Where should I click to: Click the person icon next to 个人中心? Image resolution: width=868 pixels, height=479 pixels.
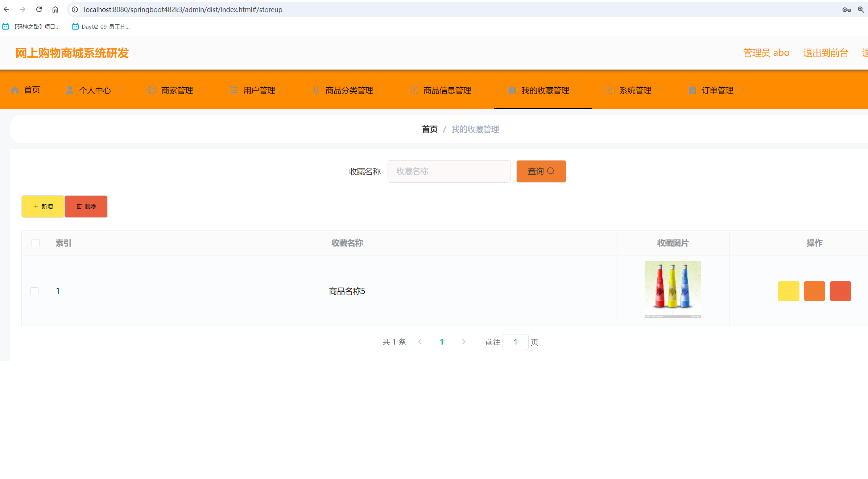(x=69, y=89)
